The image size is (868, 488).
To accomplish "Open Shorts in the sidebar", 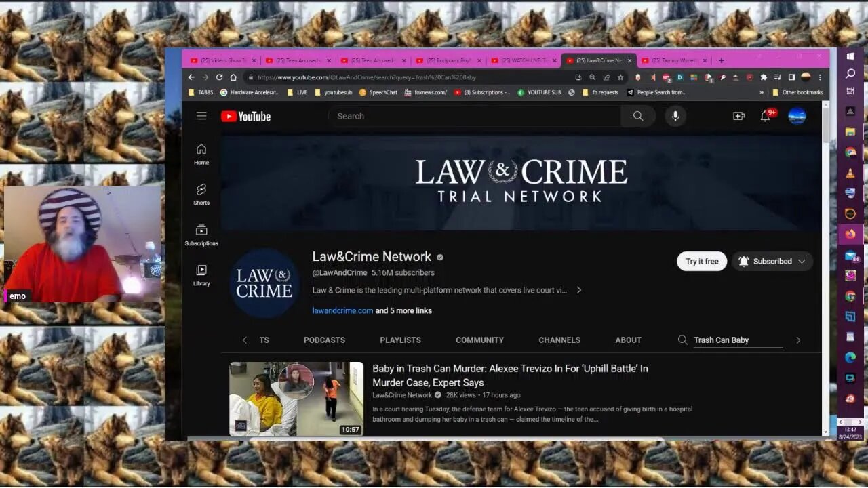I will [201, 195].
